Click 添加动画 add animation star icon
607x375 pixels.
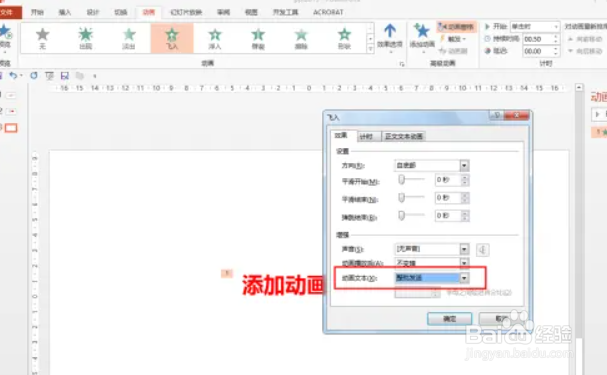pyautogui.click(x=422, y=30)
